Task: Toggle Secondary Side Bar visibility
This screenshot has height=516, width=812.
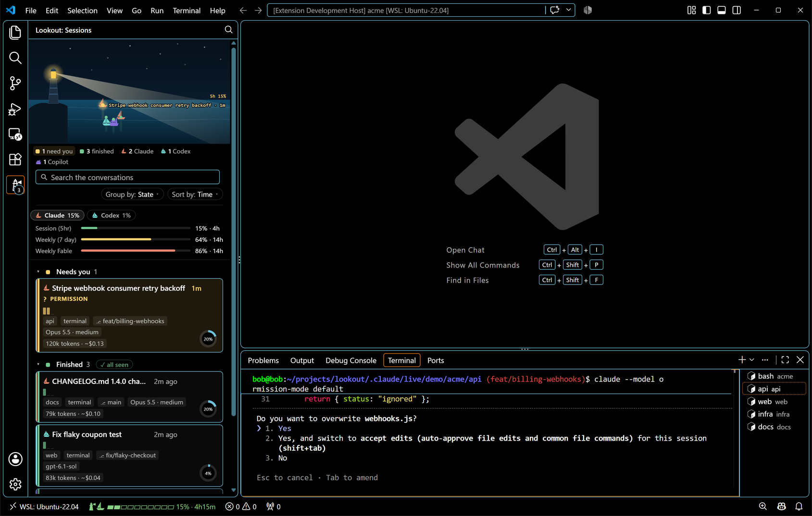Action: point(737,10)
